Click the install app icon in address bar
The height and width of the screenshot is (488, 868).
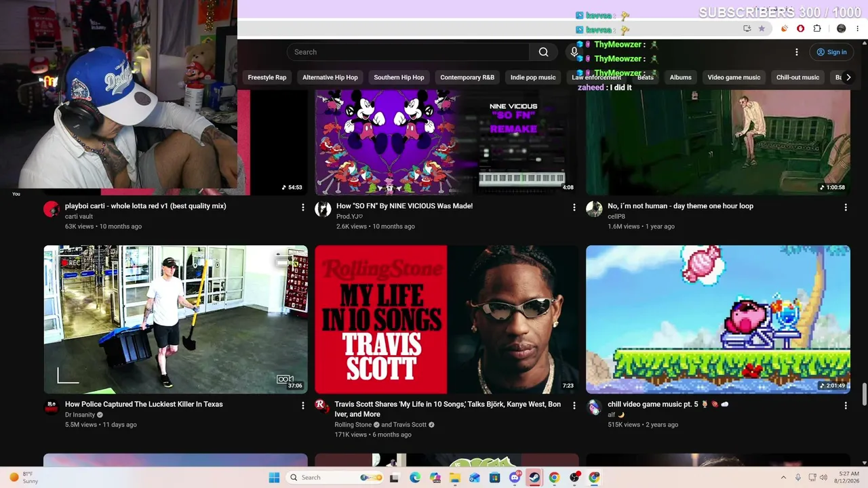click(x=747, y=28)
